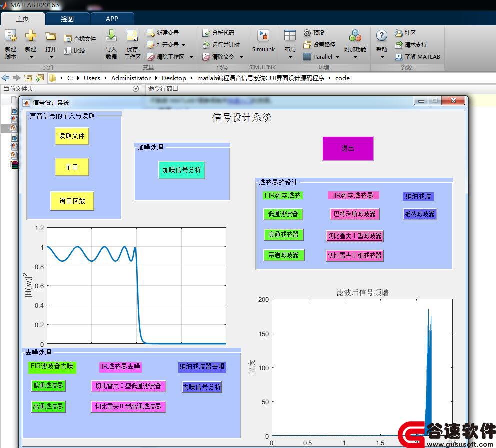Click the code folder in path bar

342,78
